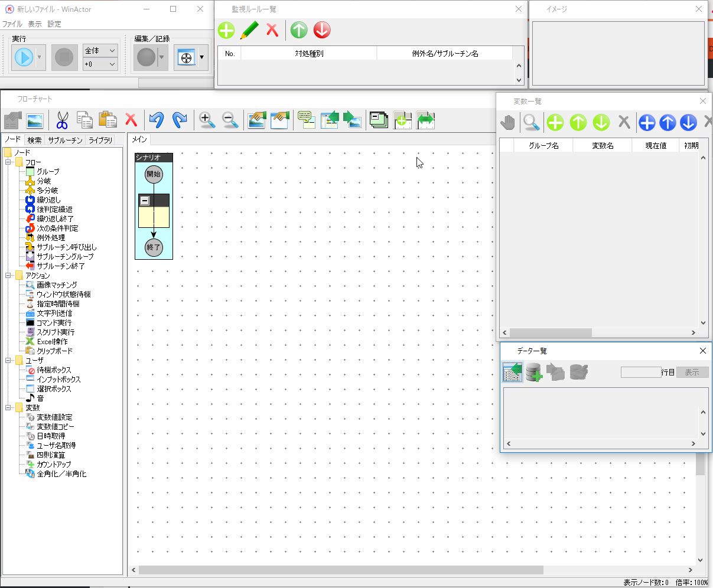Click the 行目 row number input field
Viewport: 713px width, 588px height.
pyautogui.click(x=641, y=372)
